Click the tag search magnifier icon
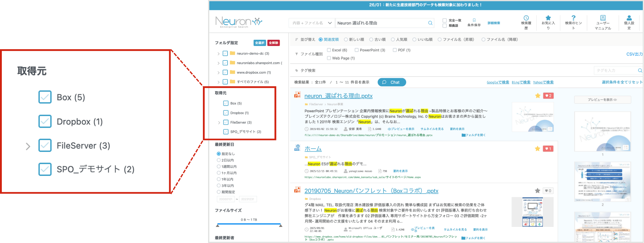Viewport: 644px width, 243px height. 640,70
